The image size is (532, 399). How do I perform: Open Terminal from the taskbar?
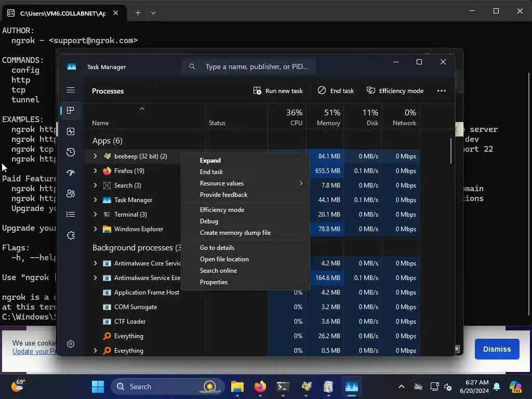[x=283, y=387]
